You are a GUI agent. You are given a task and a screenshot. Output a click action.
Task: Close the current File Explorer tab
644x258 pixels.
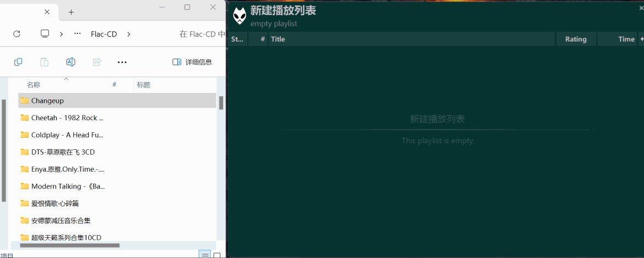pos(47,12)
